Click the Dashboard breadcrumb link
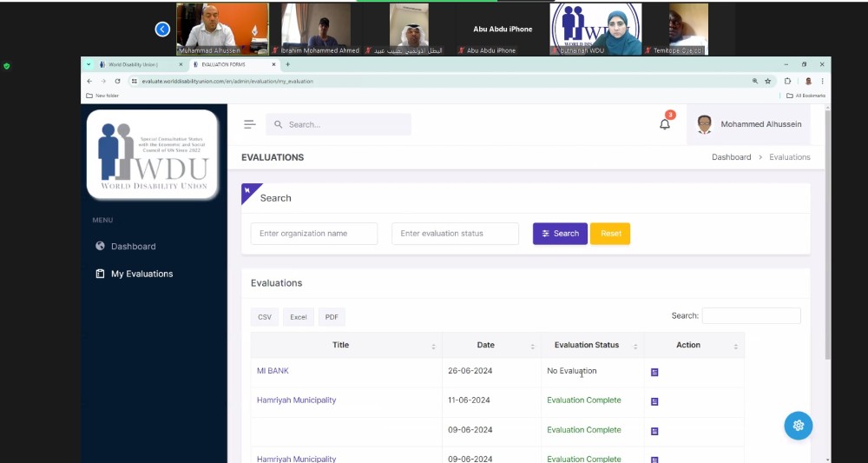Image resolution: width=868 pixels, height=463 pixels. click(x=731, y=157)
